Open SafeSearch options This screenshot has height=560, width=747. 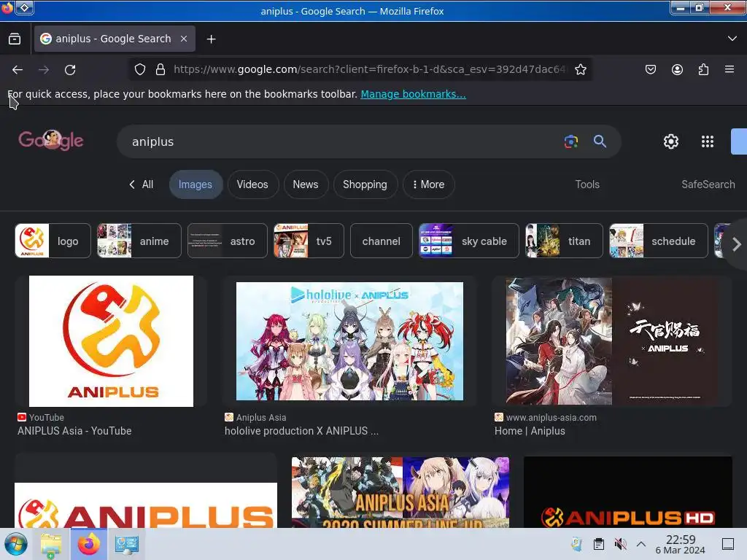(708, 184)
